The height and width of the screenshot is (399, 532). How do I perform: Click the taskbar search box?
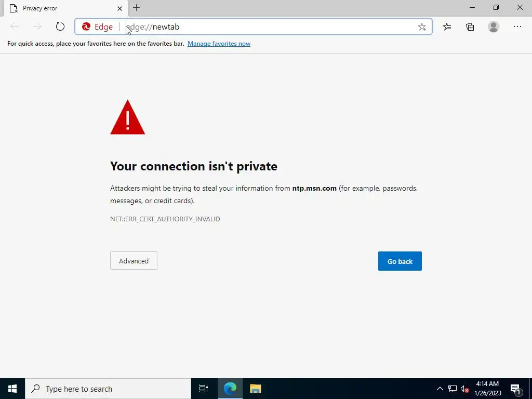click(x=108, y=389)
